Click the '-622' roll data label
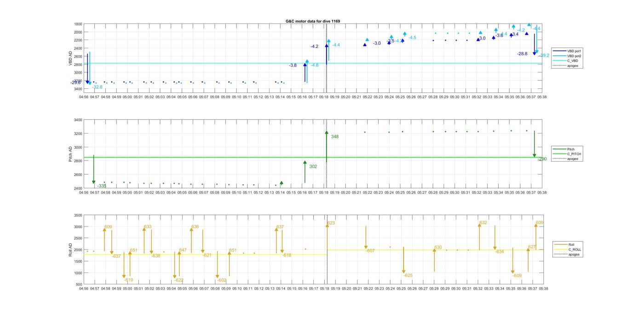The height and width of the screenshot is (319, 644). (x=179, y=280)
